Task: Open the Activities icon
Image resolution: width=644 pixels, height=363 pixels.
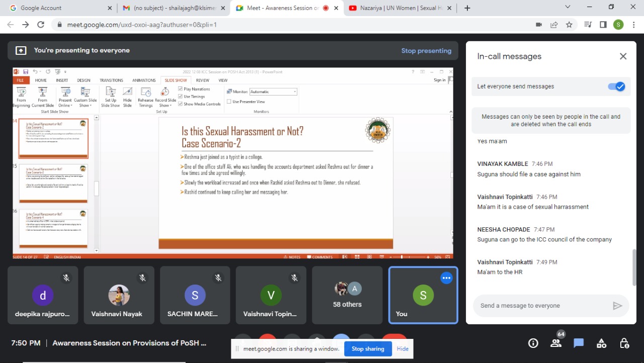Action: coord(601,343)
